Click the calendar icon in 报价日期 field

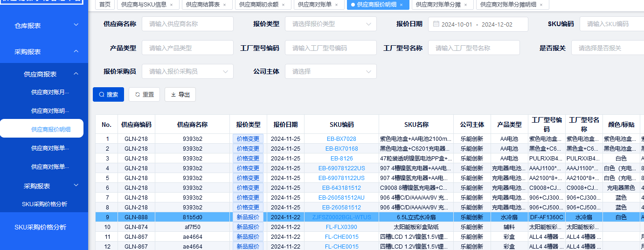pyautogui.click(x=436, y=24)
